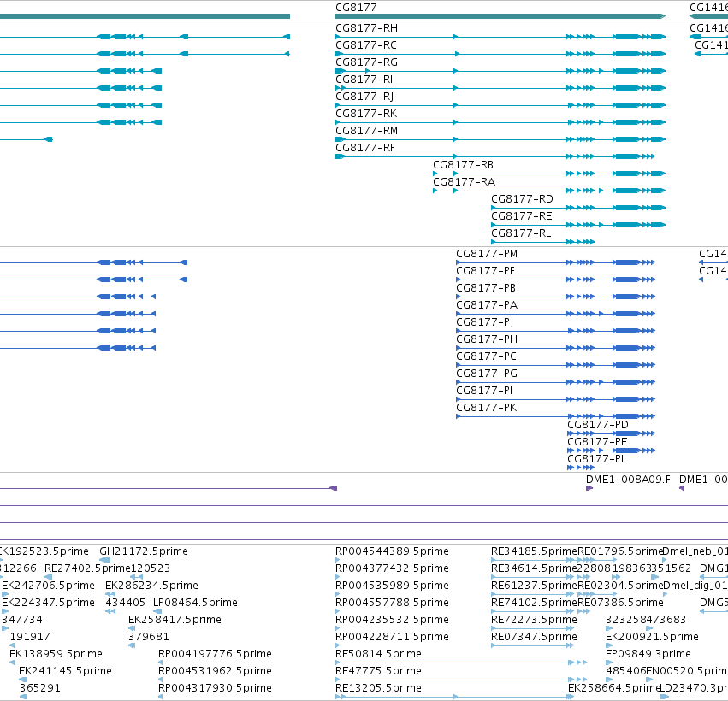Select the RE47775.5prime EST label

click(x=378, y=671)
